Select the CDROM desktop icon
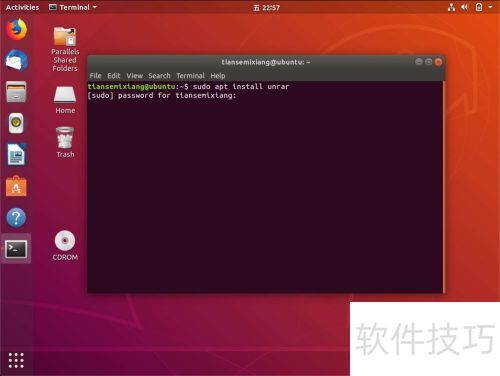The image size is (500, 376). coord(65,245)
